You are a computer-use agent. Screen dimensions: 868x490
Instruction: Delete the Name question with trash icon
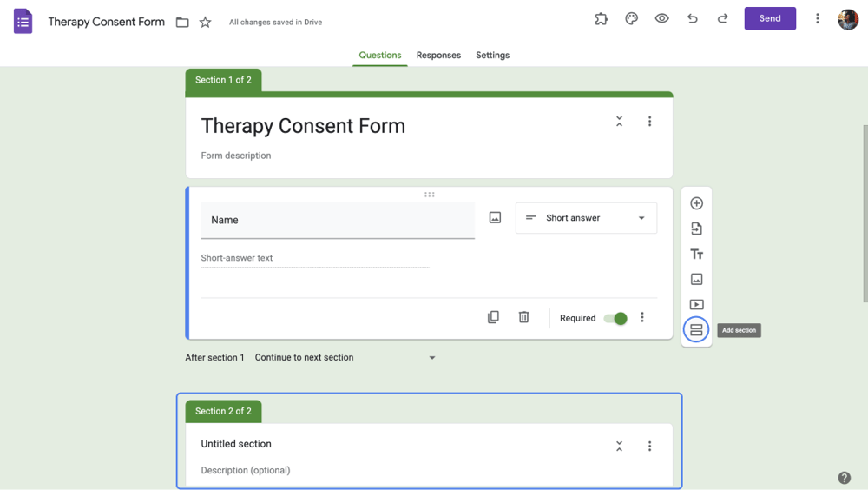tap(523, 317)
